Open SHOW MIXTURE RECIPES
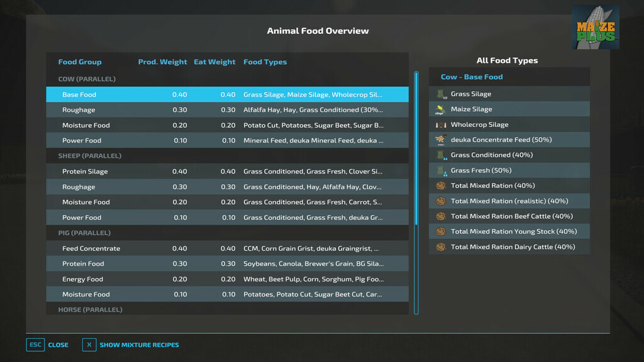Screen dimensions: 644x362 tap(139, 344)
